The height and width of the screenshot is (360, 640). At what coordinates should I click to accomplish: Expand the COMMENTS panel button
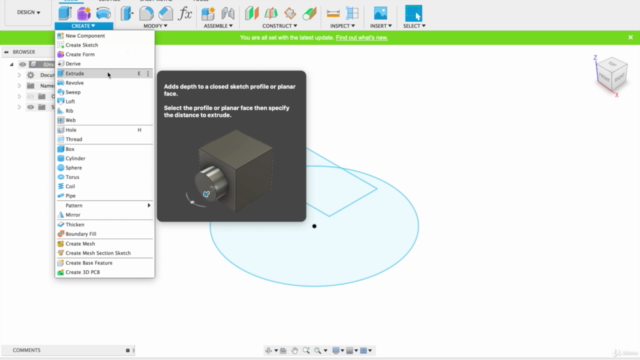(128, 350)
